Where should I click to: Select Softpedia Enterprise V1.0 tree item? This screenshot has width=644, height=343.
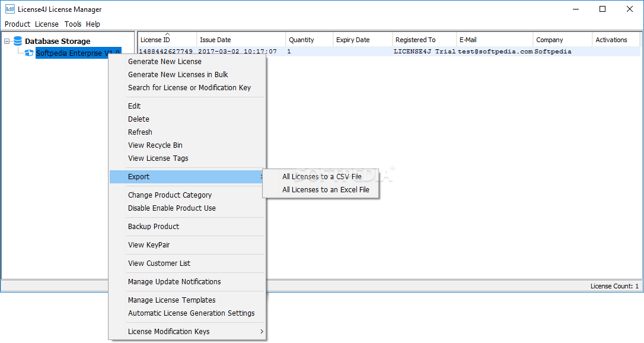tap(78, 53)
